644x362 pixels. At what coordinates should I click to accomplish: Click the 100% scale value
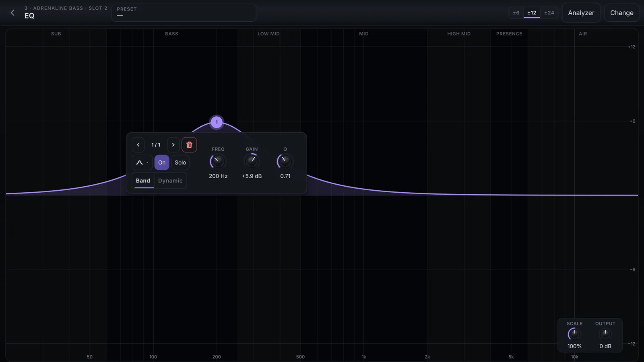point(574,346)
